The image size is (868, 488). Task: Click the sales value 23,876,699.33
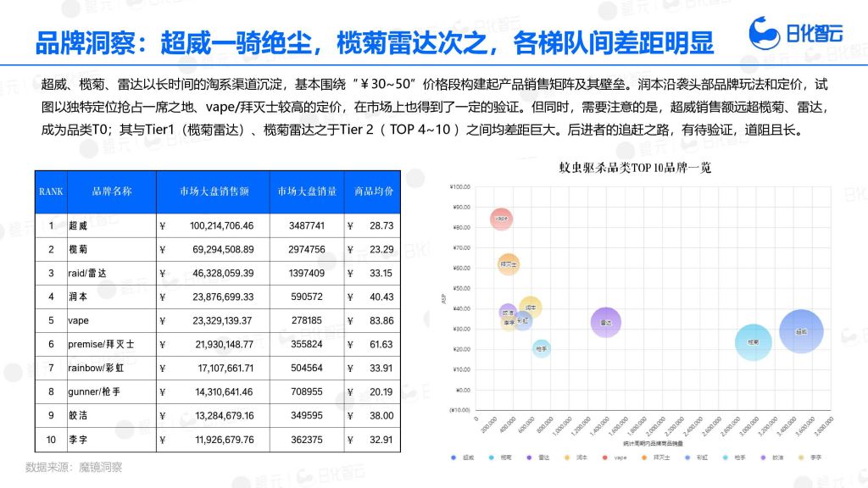tap(223, 297)
